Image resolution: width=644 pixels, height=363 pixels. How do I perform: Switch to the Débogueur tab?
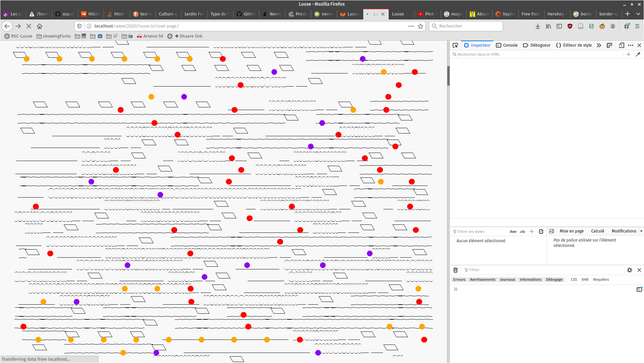537,45
